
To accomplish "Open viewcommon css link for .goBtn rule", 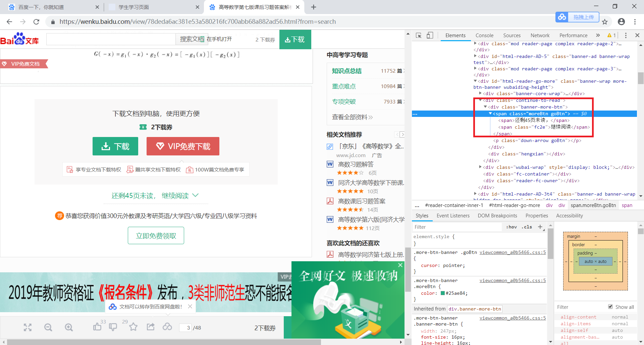I will coord(513,253).
